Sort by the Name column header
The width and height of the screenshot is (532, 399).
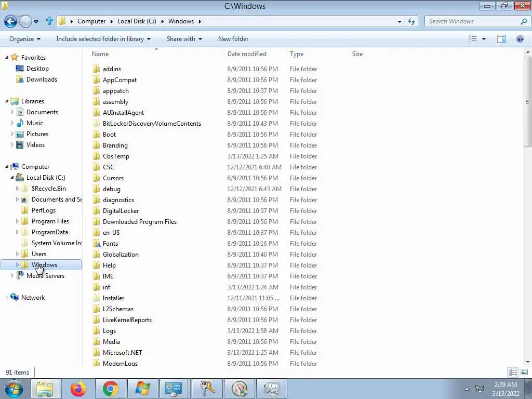pos(100,54)
